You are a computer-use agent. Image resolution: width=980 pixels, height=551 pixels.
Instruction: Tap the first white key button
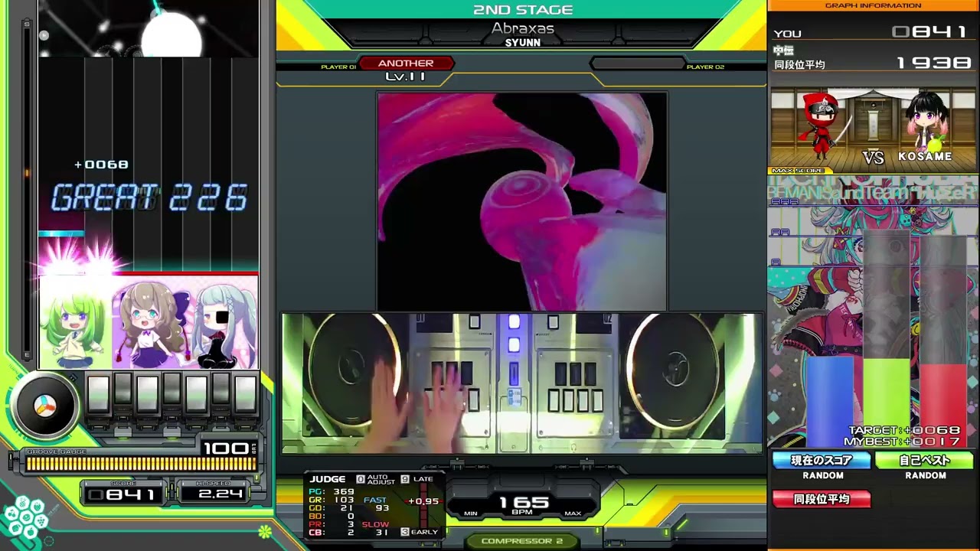98,394
